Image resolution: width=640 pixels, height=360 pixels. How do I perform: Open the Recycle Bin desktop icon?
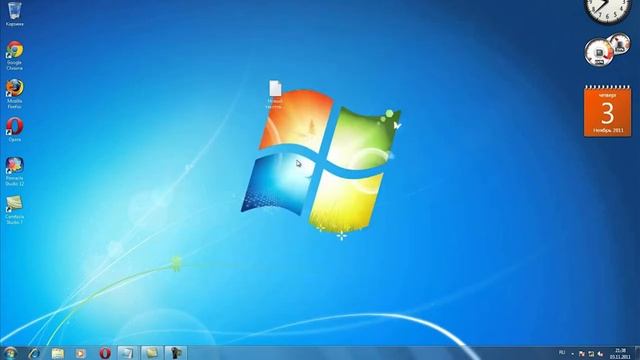click(15, 14)
